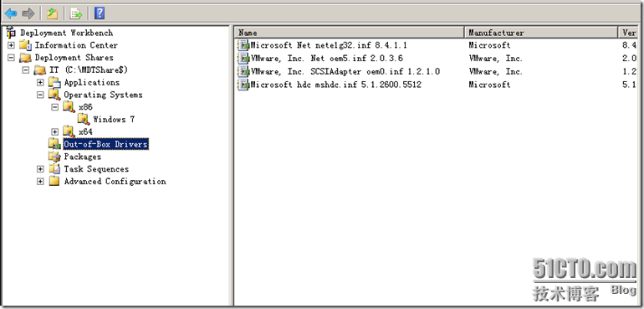Viewport: 644px width, 309px height.
Task: Click the driver icon for Microsoft hdc mshdc.inf
Action: point(243,85)
